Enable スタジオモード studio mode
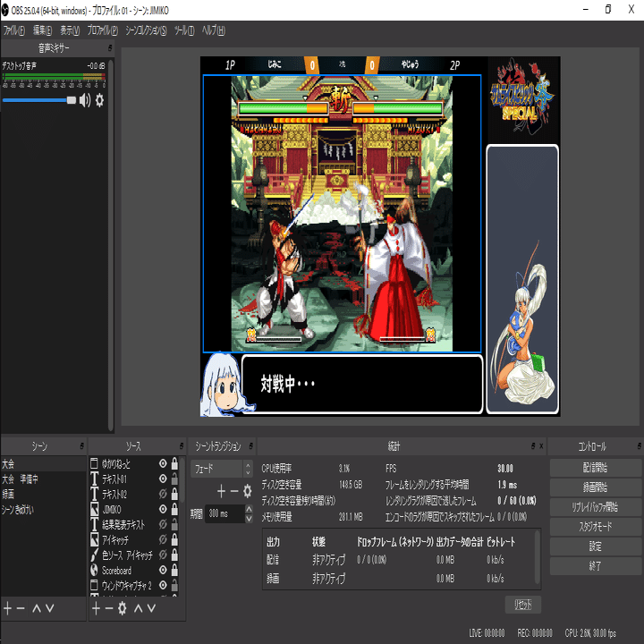 pos(595,527)
